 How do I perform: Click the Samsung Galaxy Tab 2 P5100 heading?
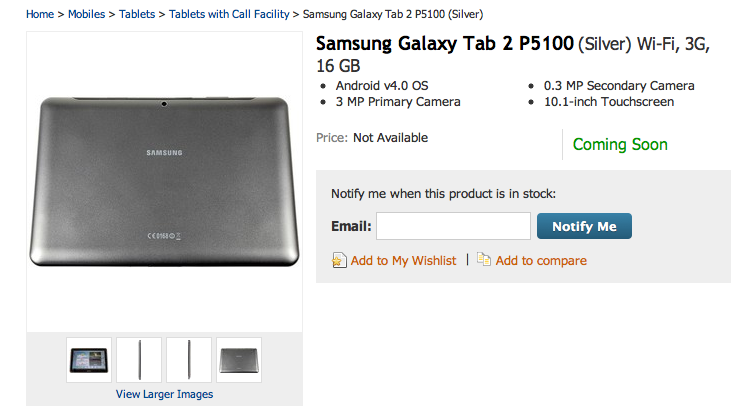pos(445,44)
